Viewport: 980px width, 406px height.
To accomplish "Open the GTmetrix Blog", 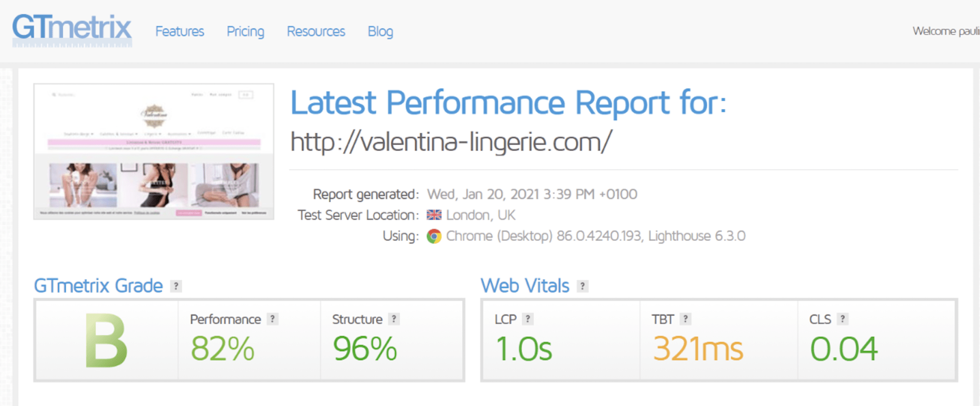I will [x=380, y=31].
